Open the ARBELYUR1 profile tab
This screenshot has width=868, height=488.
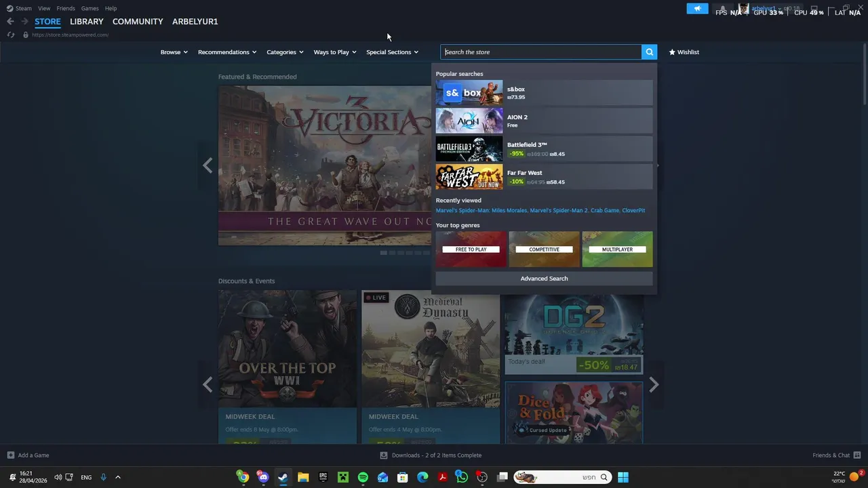click(x=195, y=22)
